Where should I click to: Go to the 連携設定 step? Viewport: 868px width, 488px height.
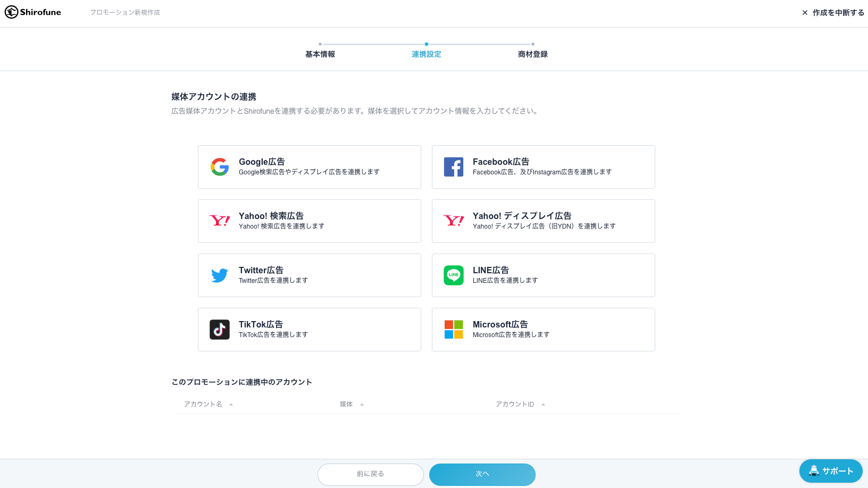point(427,54)
